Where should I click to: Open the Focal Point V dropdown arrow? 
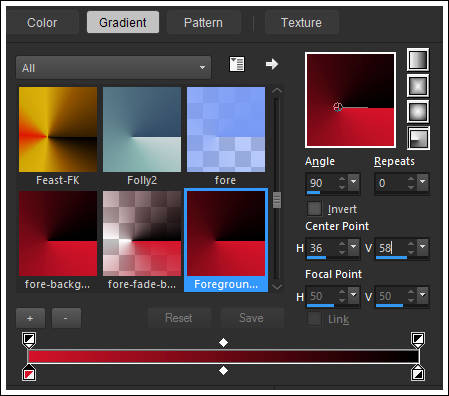[x=423, y=295]
